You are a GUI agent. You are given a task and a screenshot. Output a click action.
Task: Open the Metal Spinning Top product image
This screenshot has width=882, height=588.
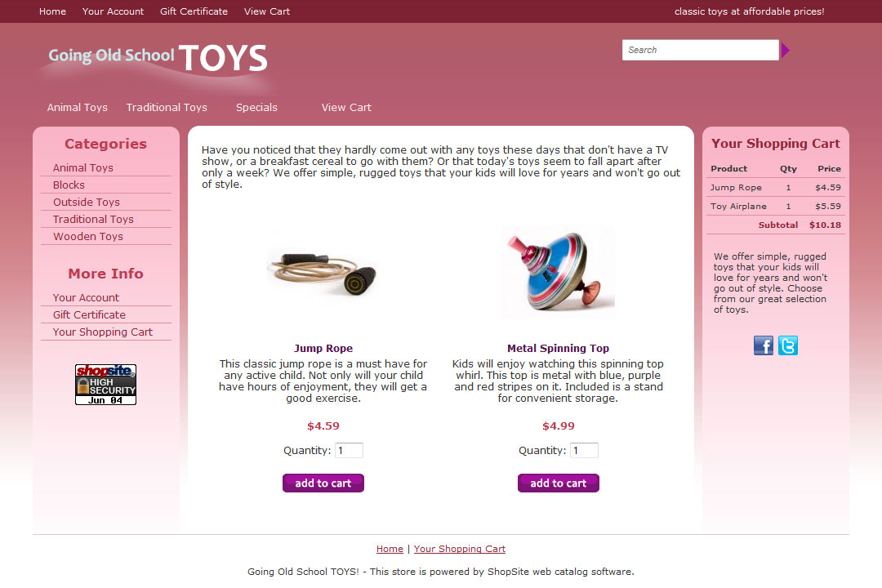pos(558,271)
